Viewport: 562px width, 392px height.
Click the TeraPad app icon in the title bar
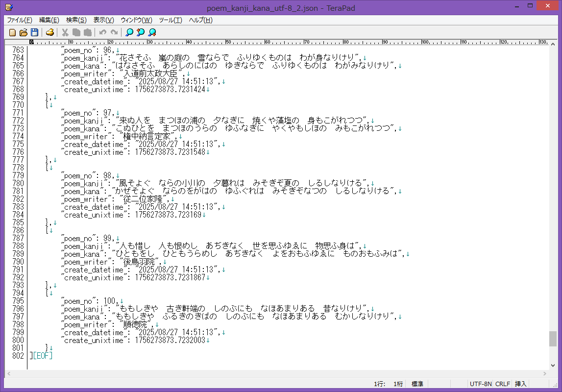point(8,7)
